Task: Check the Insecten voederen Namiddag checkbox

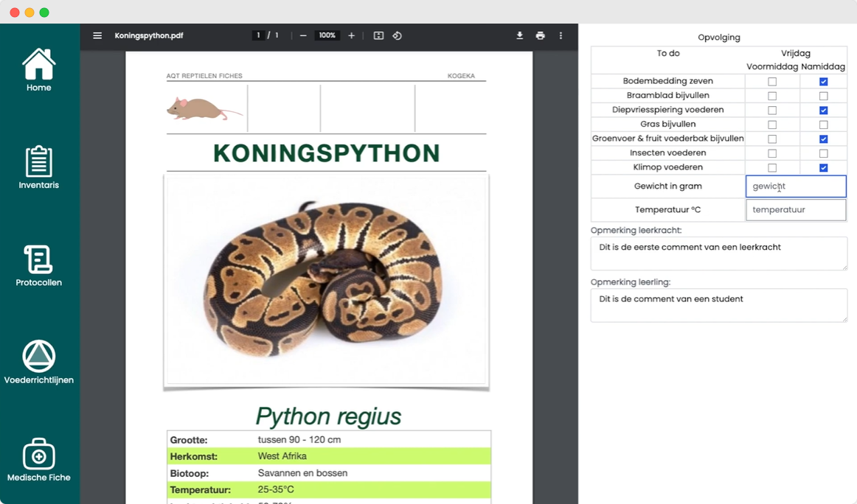Action: pyautogui.click(x=824, y=153)
